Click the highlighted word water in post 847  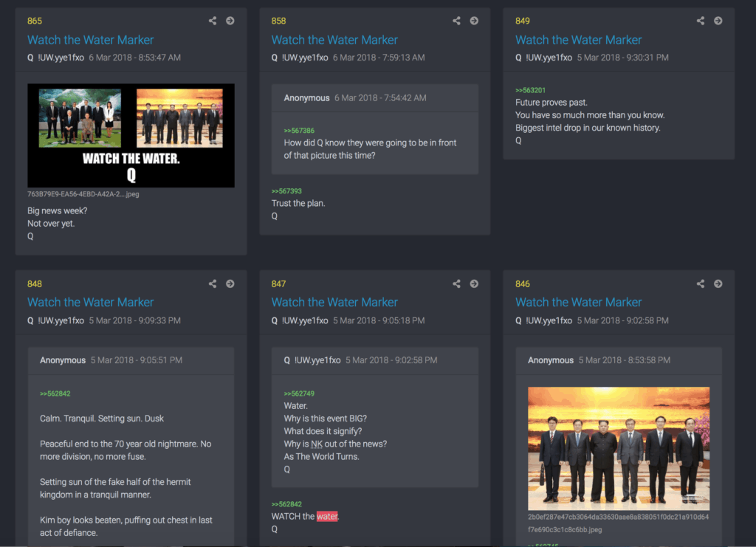click(327, 517)
